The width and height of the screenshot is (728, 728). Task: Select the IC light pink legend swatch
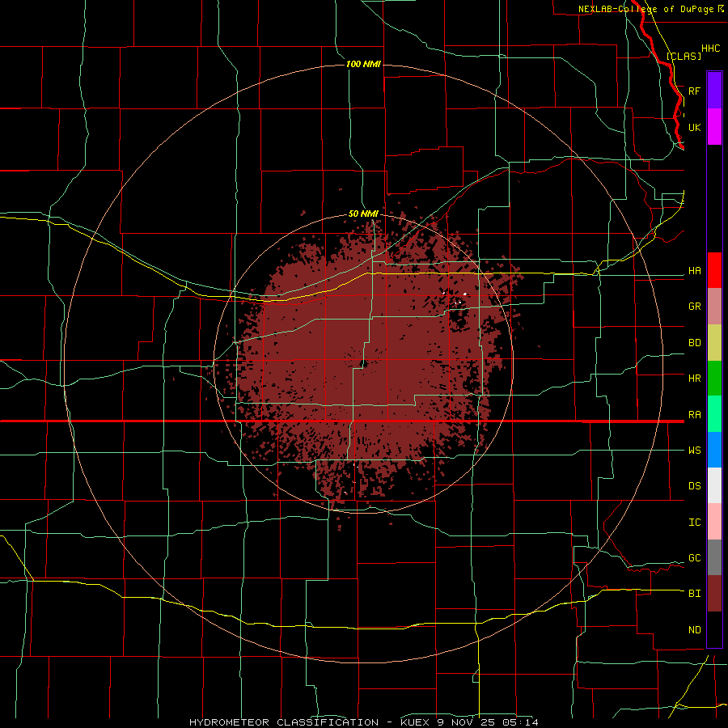click(714, 522)
